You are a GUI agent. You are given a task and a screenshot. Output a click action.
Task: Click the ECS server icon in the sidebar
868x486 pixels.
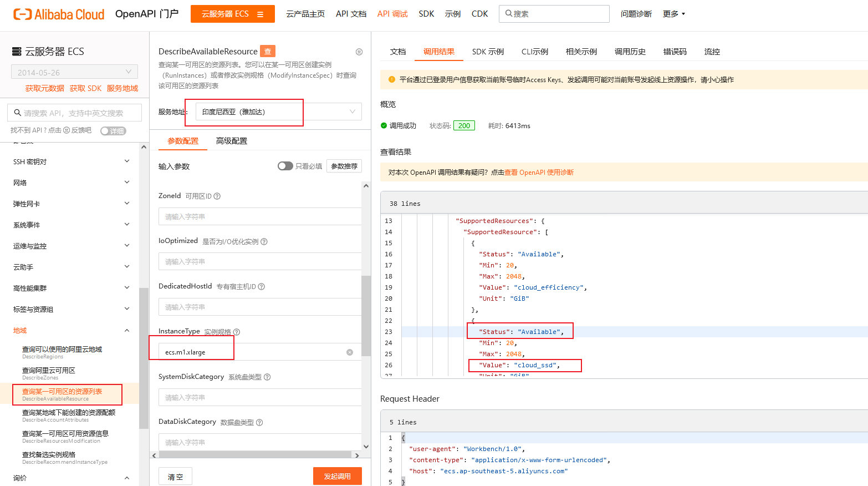(x=17, y=52)
